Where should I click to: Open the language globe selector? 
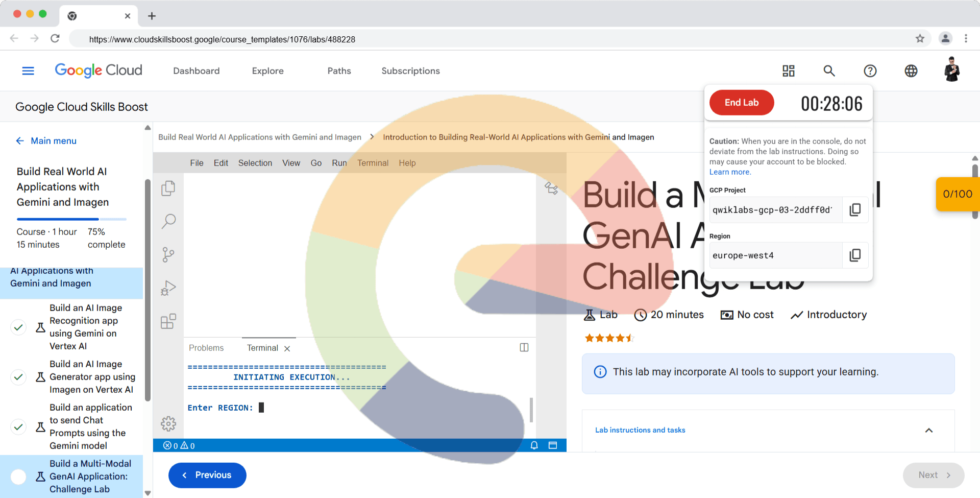(911, 71)
